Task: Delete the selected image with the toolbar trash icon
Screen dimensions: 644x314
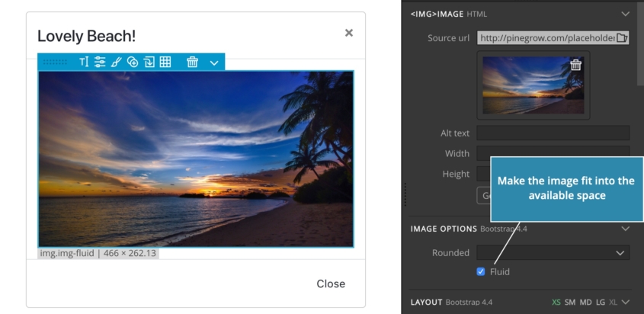Action: 192,62
